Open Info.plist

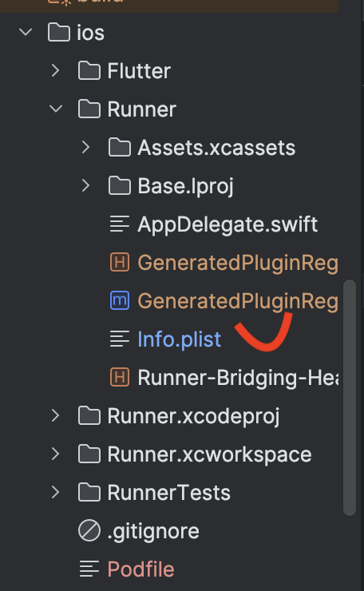180,339
